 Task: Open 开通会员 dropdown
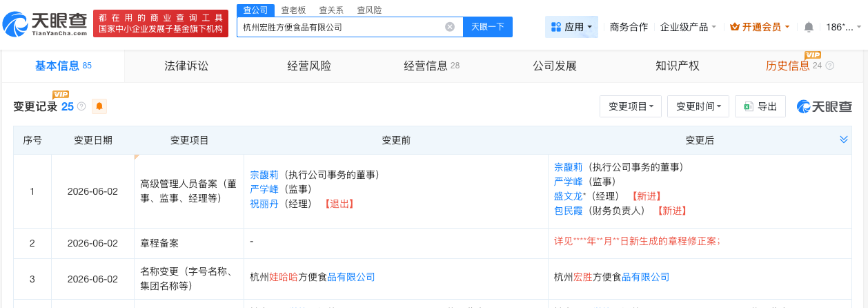click(x=760, y=27)
